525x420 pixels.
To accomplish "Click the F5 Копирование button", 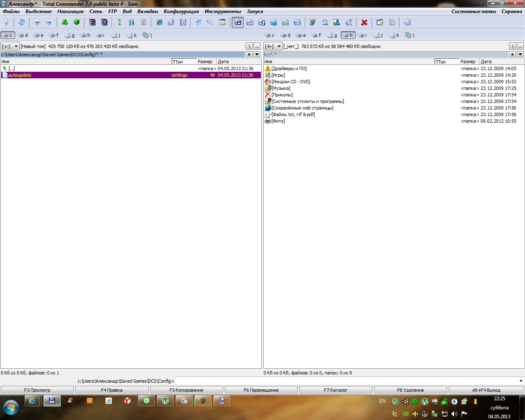I will coord(187,390).
